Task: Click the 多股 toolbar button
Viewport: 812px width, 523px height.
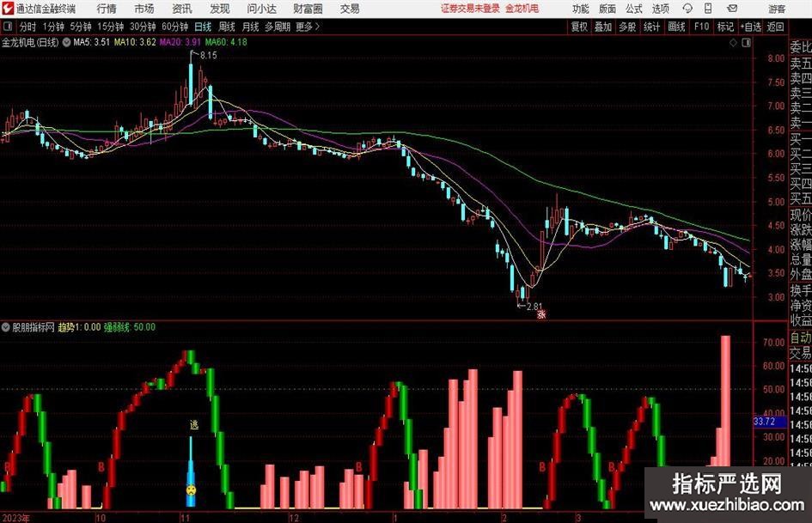Action: click(x=627, y=27)
